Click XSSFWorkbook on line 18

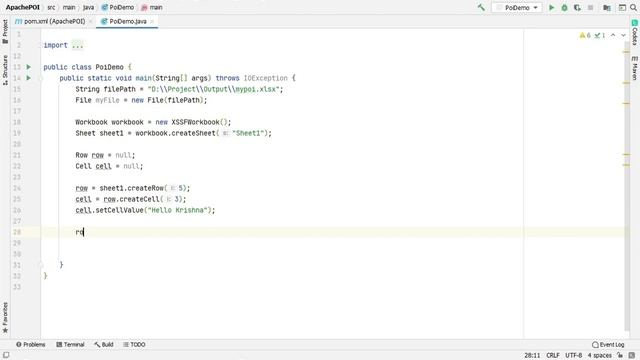coord(195,122)
